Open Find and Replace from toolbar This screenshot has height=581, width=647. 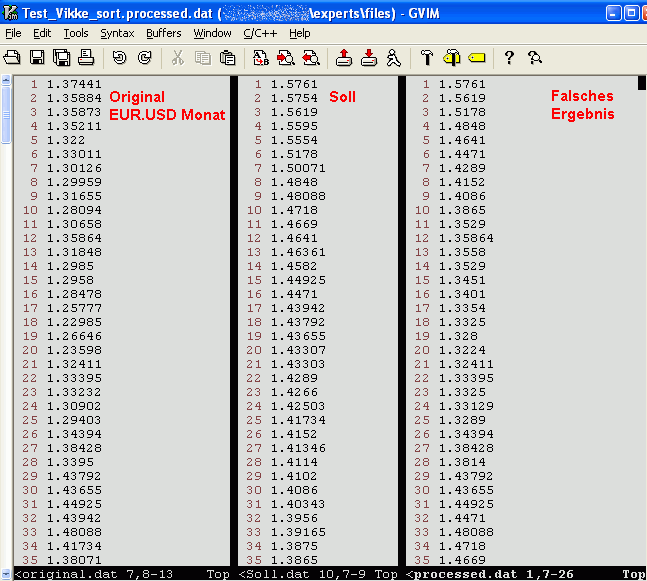pyautogui.click(x=260, y=58)
